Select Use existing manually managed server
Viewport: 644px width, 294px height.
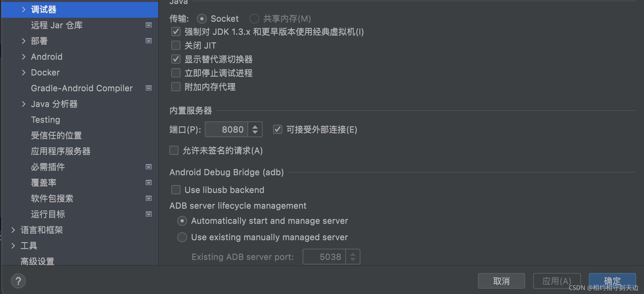coord(182,237)
